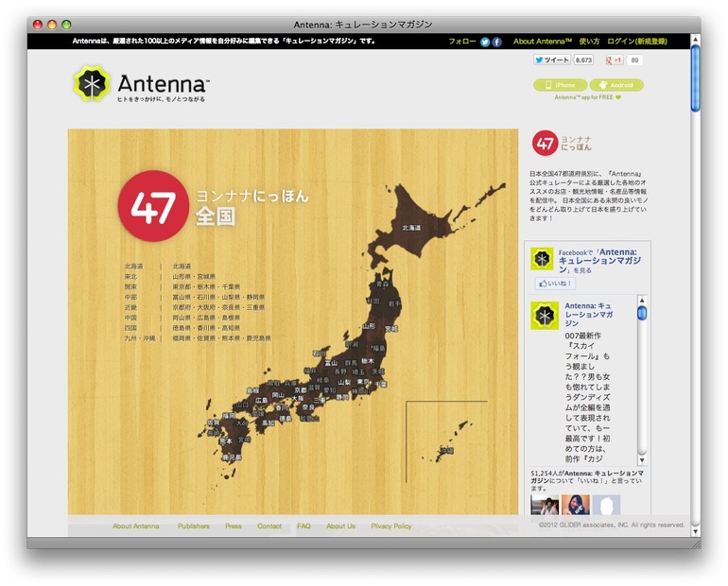
Task: Select 広島 on the Japan map
Action: coord(261,400)
